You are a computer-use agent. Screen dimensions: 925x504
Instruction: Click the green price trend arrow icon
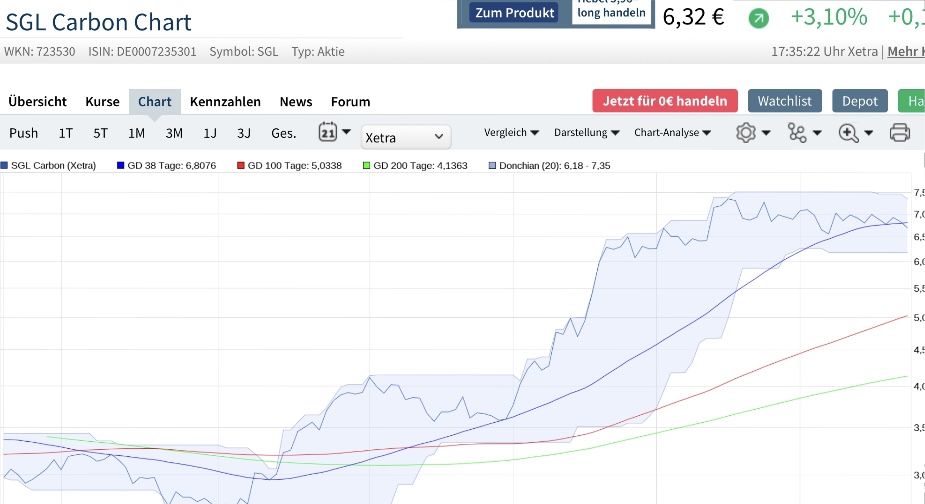tap(759, 18)
